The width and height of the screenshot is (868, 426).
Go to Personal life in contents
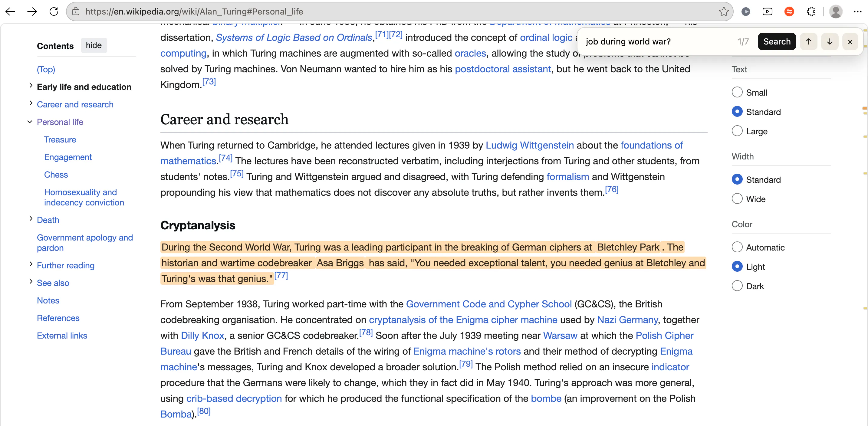point(60,122)
